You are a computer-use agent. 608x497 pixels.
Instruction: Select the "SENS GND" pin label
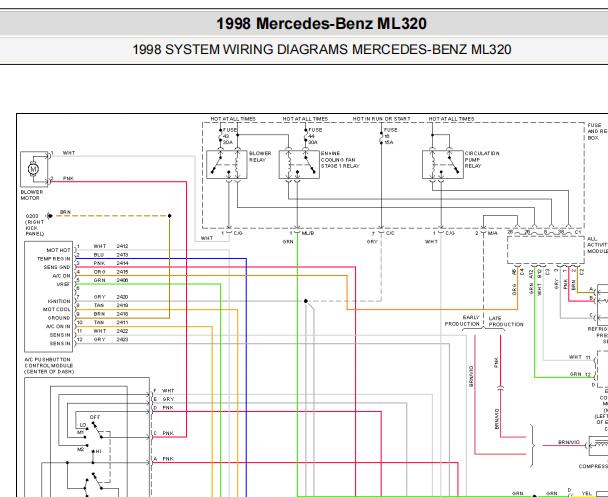tap(57, 267)
